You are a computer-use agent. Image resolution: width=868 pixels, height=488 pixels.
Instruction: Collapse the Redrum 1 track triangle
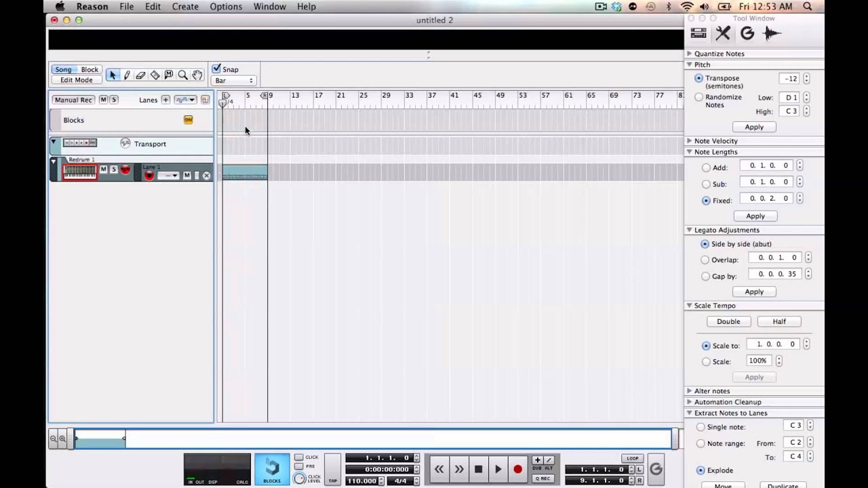(54, 161)
